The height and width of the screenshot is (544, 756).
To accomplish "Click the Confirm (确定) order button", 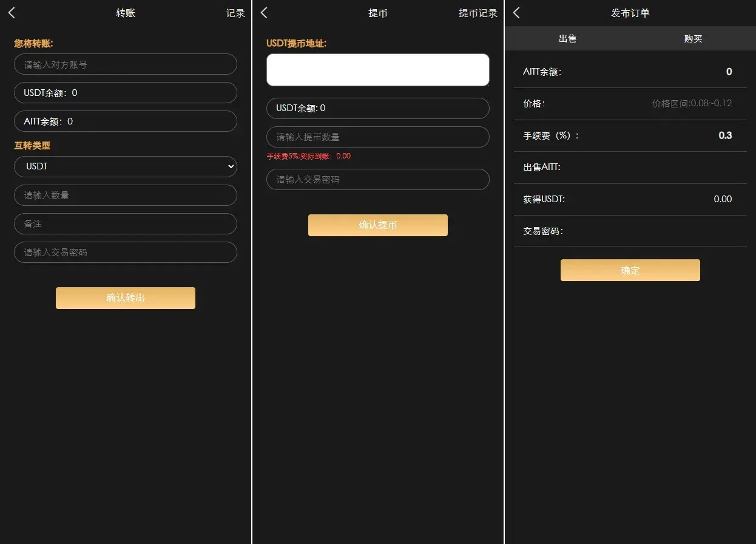I will point(630,270).
